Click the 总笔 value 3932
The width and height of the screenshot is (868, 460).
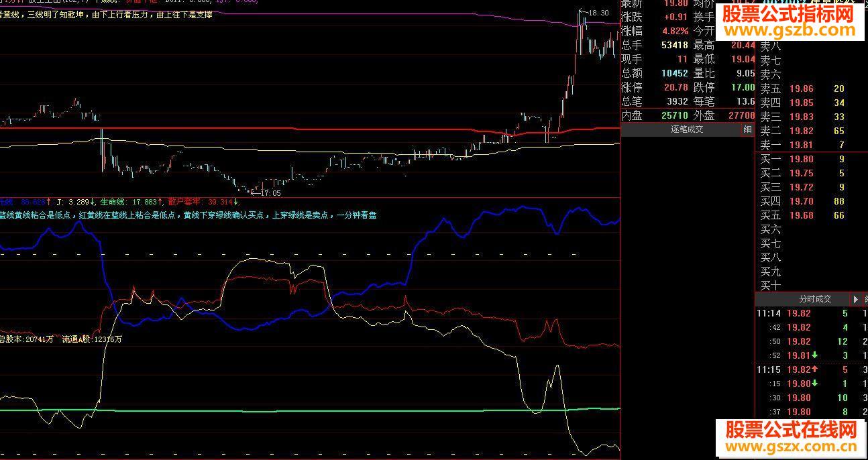pos(677,101)
